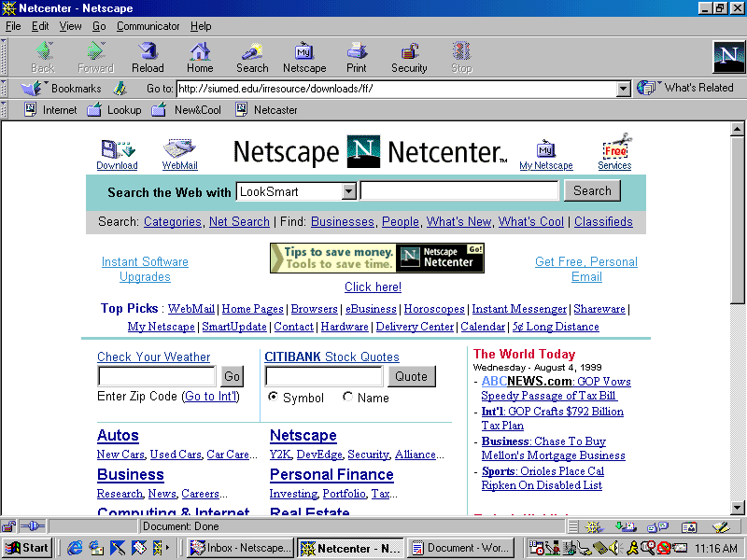The height and width of the screenshot is (560, 747).
Task: Click the vertical scrollbar down arrow
Action: [x=738, y=508]
